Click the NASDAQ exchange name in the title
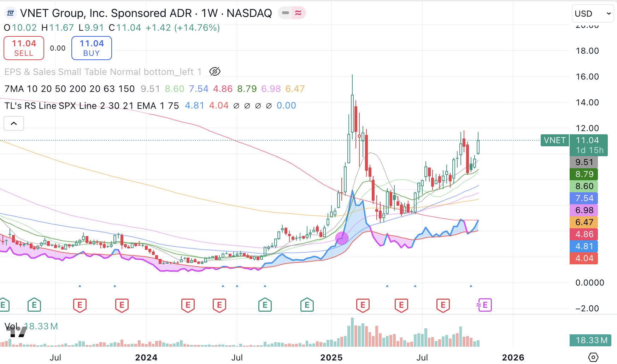 pyautogui.click(x=249, y=13)
